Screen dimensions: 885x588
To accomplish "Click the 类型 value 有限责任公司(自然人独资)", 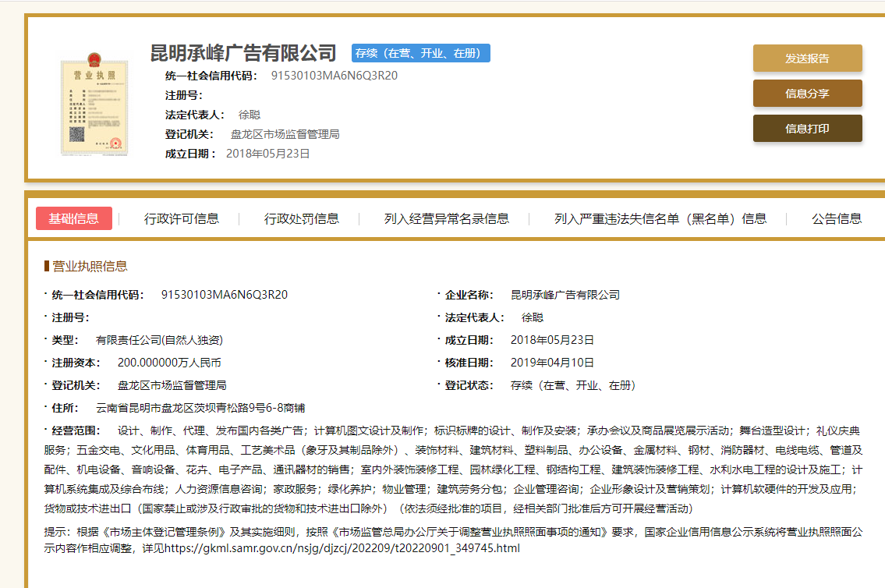I will coord(159,340).
